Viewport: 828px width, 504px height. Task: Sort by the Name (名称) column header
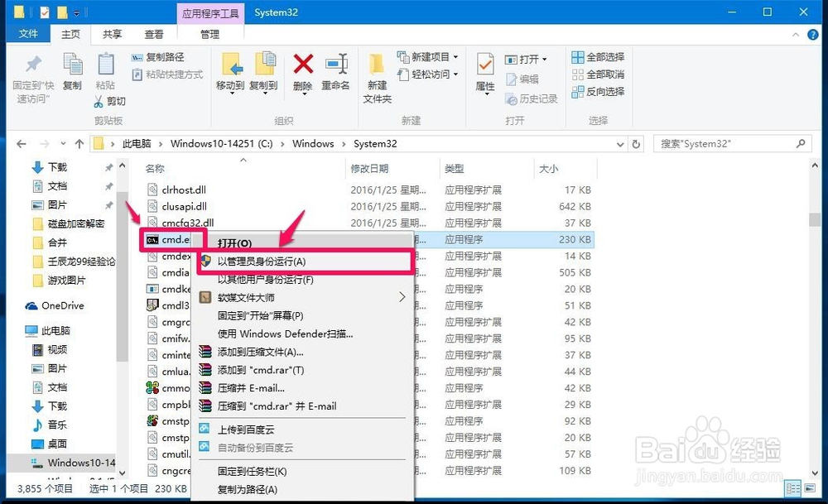[155, 168]
